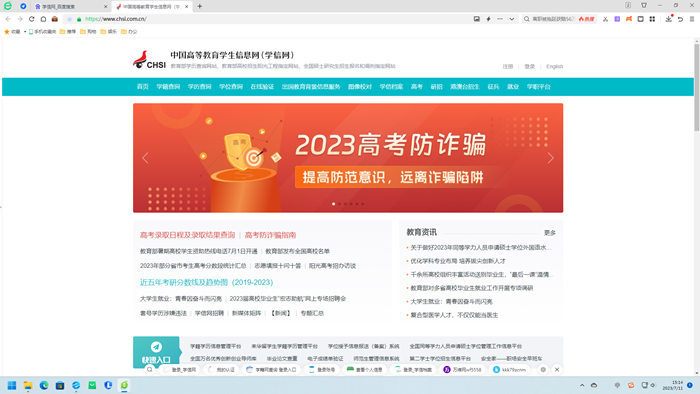Screen dimensions: 700x394
Task: Reload the page with the refresh icon
Action: click(x=31, y=19)
